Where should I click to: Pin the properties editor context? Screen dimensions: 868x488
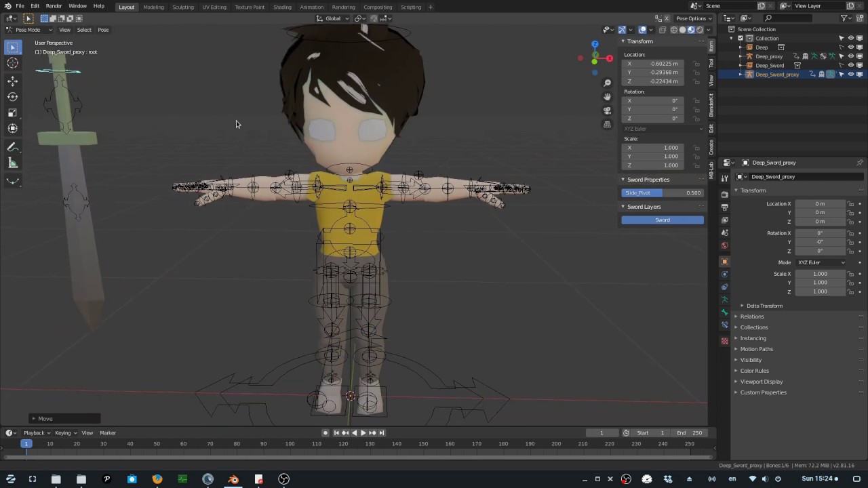860,163
